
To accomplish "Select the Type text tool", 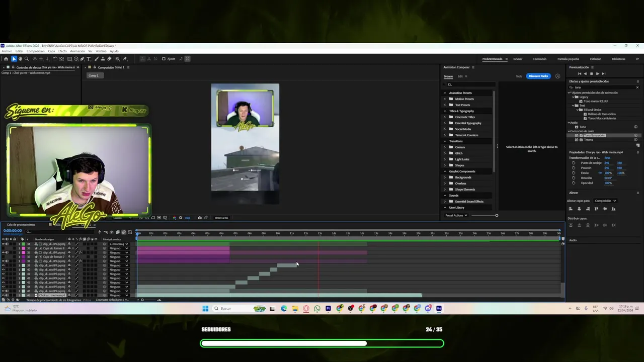I will pos(89,59).
